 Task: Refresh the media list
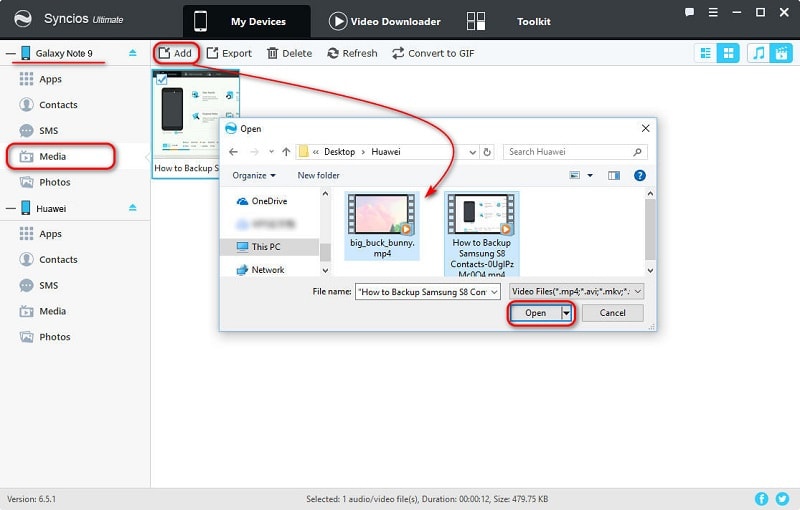coord(353,53)
